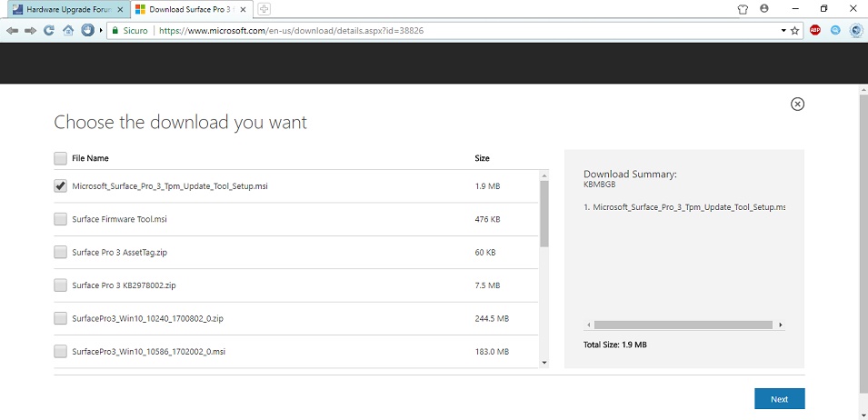Click the globe icon next to home
Viewport: 868px width, 420px height.
tap(87, 30)
